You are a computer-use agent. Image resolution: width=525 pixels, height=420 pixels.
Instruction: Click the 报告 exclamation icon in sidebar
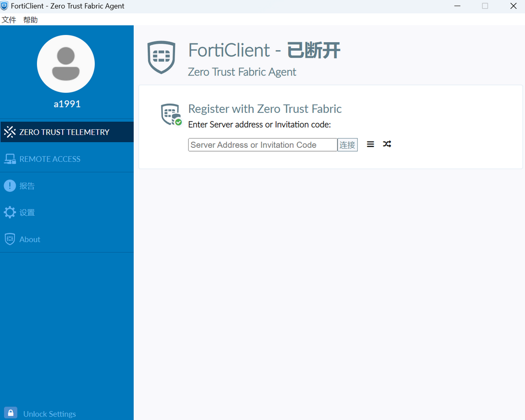coord(9,185)
